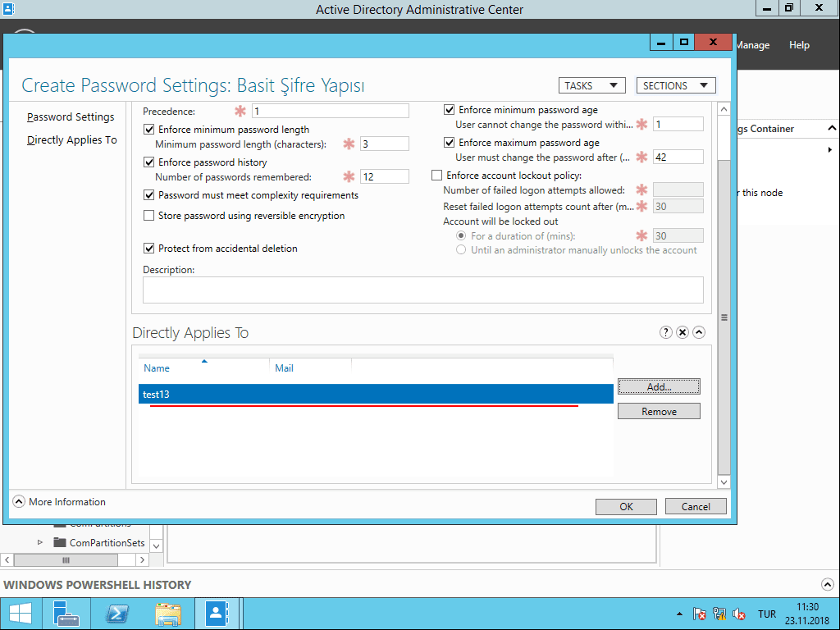Toggle Enforce minimum password age checkbox

tap(449, 110)
